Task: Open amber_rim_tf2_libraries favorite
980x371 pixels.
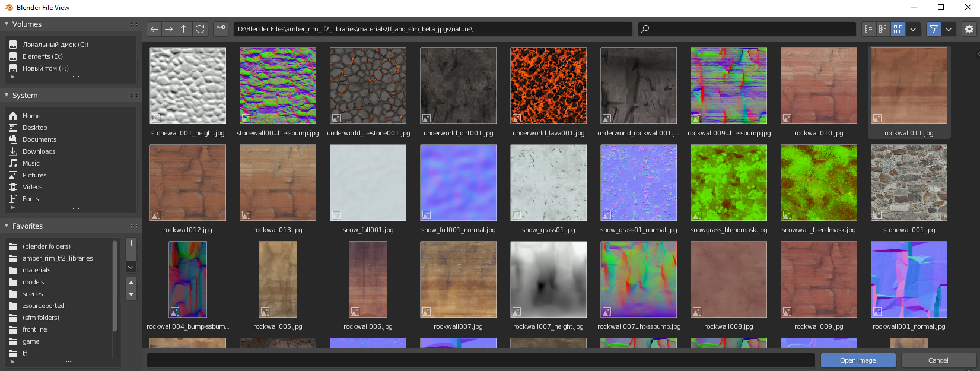Action: (59, 258)
